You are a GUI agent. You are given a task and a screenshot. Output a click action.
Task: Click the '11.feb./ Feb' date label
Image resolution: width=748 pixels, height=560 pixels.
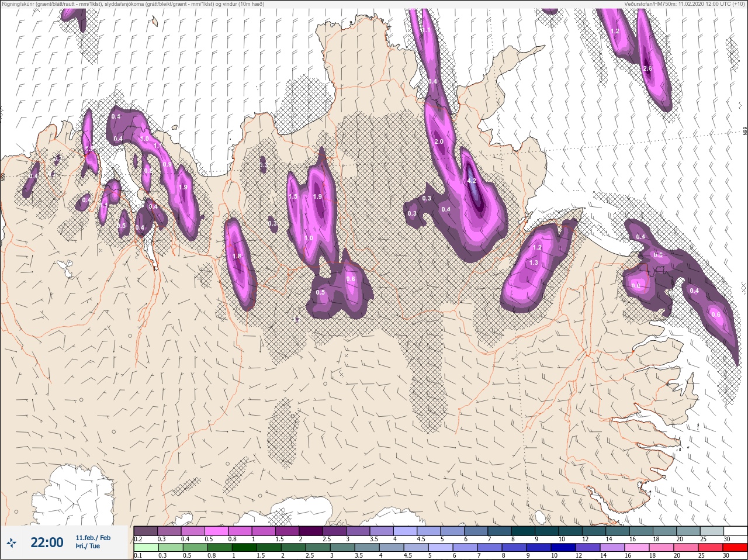click(92, 537)
